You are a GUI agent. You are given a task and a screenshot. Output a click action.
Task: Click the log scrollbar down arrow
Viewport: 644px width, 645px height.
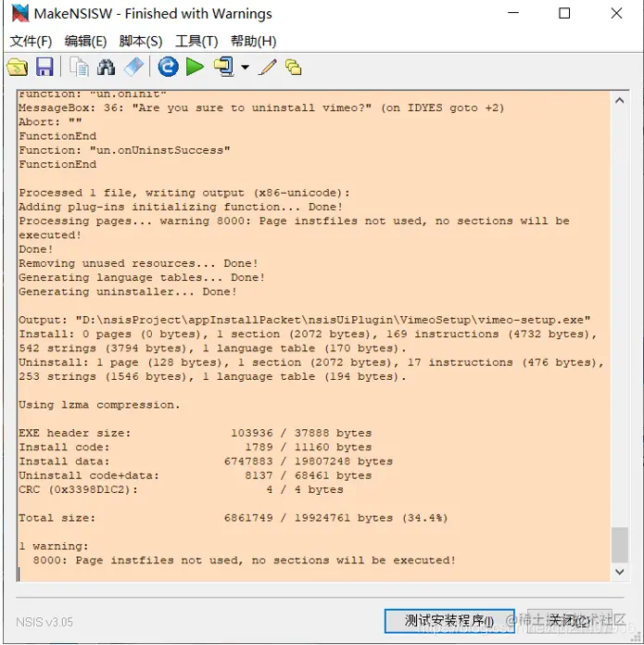[619, 572]
